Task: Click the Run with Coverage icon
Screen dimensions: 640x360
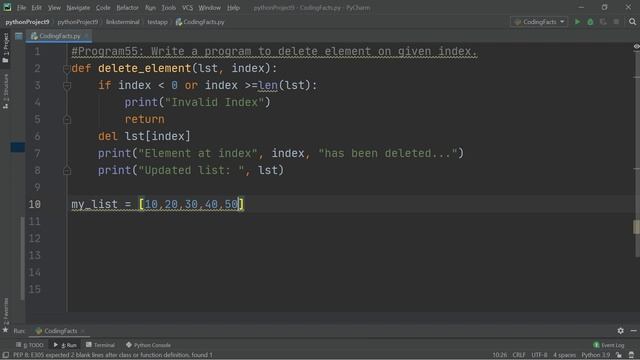Action: pyautogui.click(x=603, y=22)
